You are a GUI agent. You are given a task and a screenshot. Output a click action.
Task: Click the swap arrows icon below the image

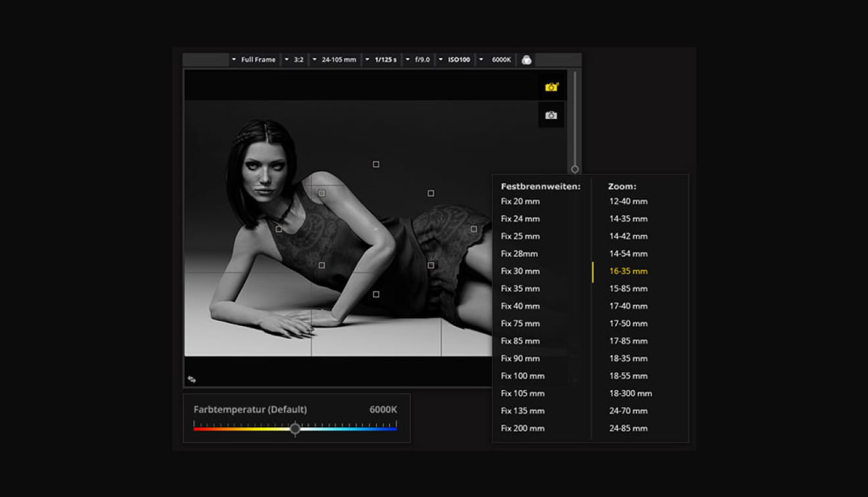point(192,379)
